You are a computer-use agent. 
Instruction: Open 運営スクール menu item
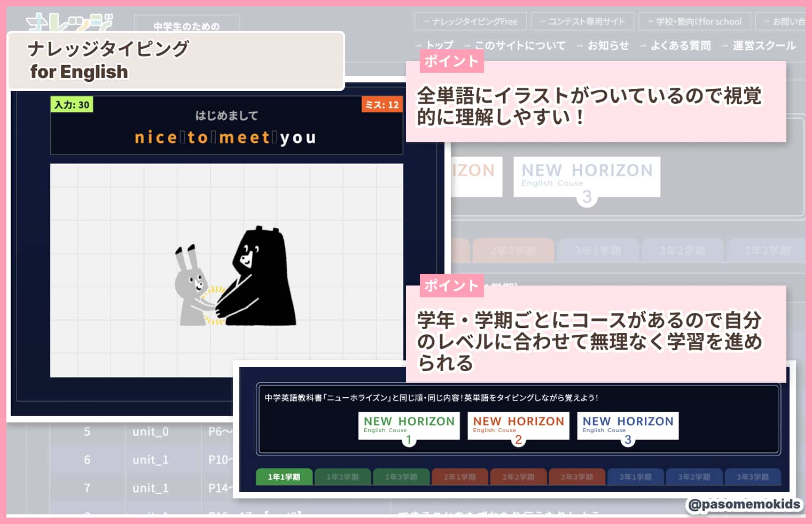click(x=759, y=45)
